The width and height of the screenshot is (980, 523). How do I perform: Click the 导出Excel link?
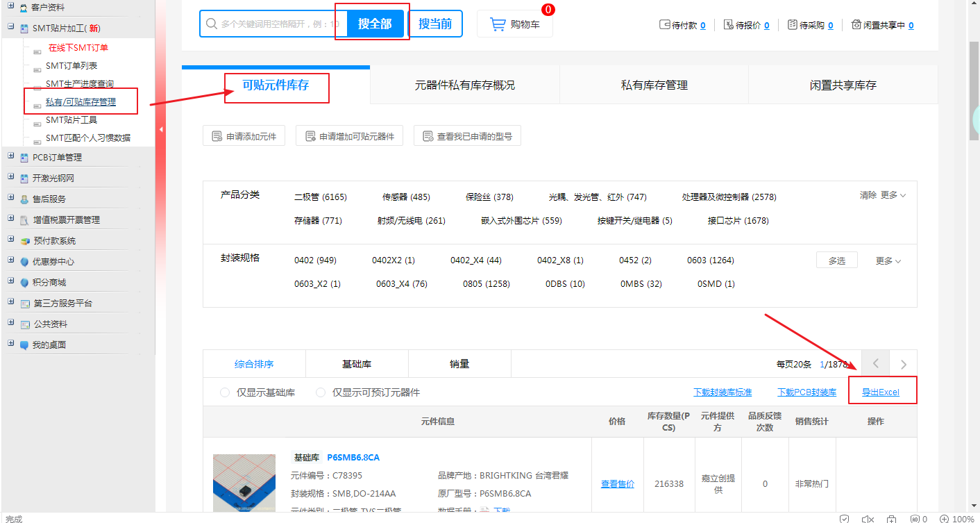coord(880,392)
